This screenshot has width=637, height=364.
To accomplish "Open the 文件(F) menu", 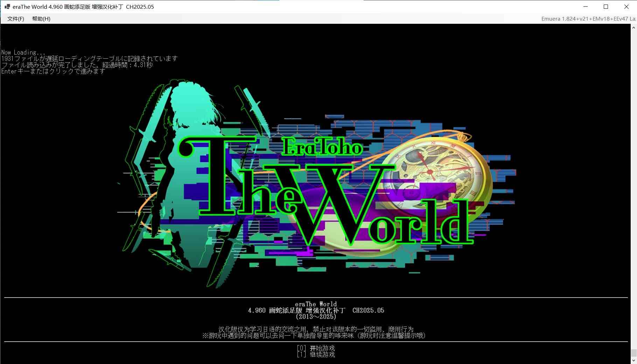I will (x=16, y=19).
